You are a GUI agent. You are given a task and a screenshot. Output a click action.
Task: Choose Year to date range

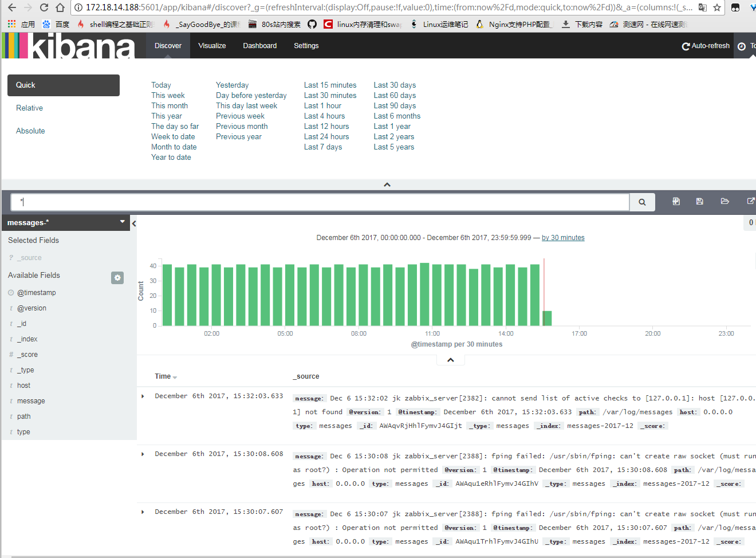pyautogui.click(x=171, y=158)
